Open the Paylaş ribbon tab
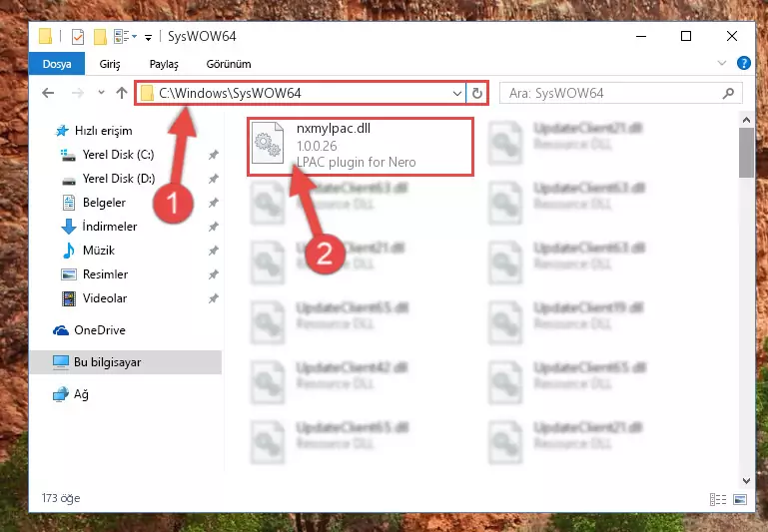The width and height of the screenshot is (768, 532). [x=164, y=64]
